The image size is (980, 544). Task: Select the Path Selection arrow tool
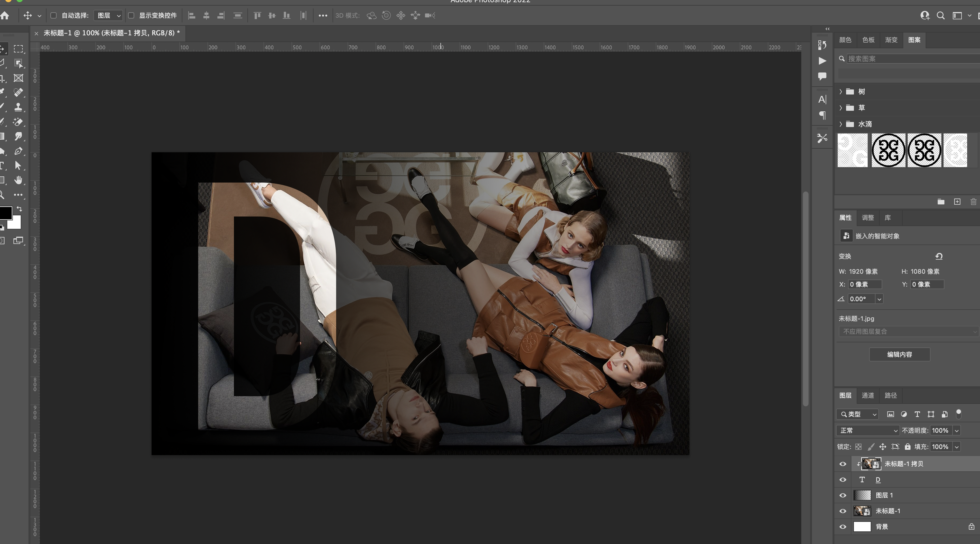(x=18, y=166)
